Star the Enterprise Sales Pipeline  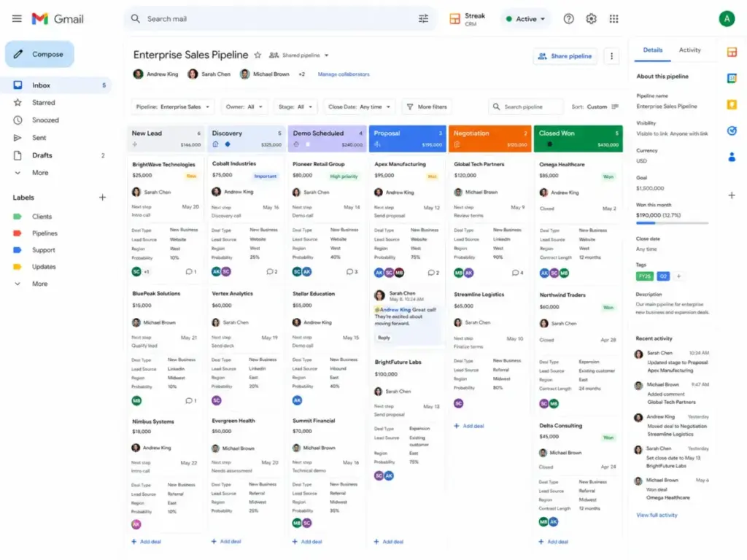pyautogui.click(x=258, y=55)
